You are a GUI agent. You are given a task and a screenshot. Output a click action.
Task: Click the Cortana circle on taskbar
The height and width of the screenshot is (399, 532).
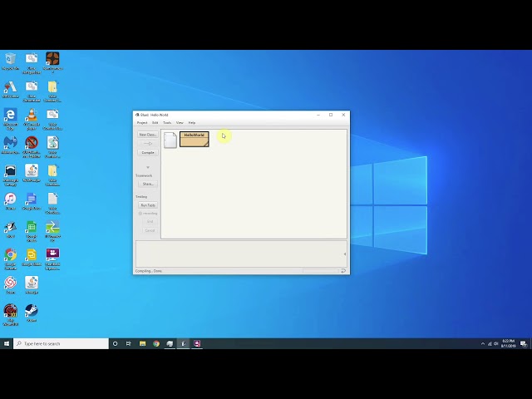115,343
